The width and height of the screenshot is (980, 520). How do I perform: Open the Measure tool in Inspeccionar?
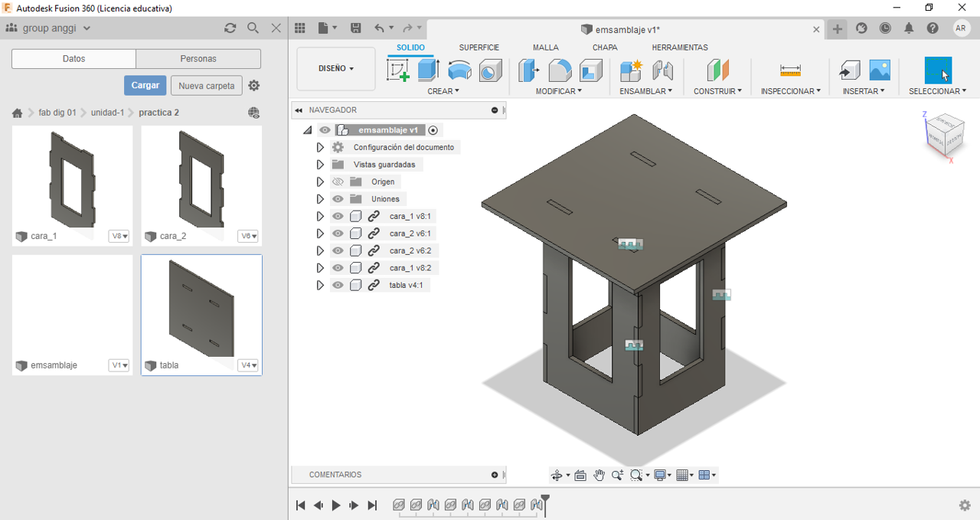click(790, 70)
